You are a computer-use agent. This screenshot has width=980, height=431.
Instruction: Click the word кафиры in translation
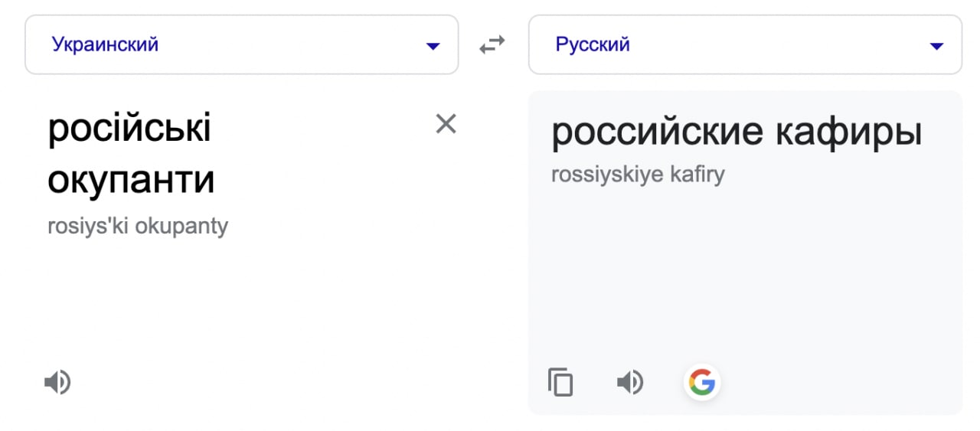click(x=849, y=132)
